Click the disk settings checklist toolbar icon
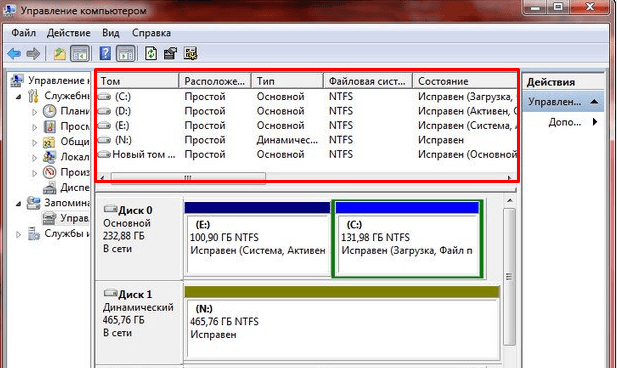 pos(190,54)
